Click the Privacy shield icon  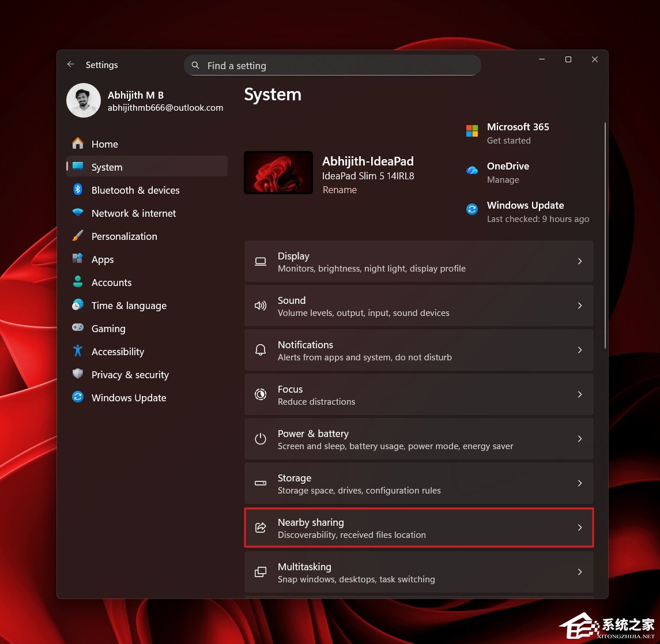point(78,374)
